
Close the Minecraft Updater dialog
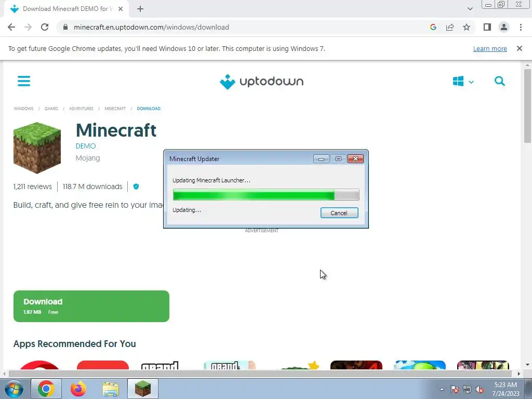(355, 159)
